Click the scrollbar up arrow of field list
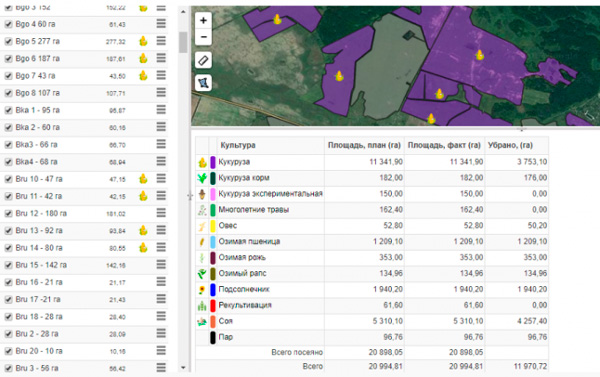Screen dimensions: 600x377 click(x=183, y=12)
